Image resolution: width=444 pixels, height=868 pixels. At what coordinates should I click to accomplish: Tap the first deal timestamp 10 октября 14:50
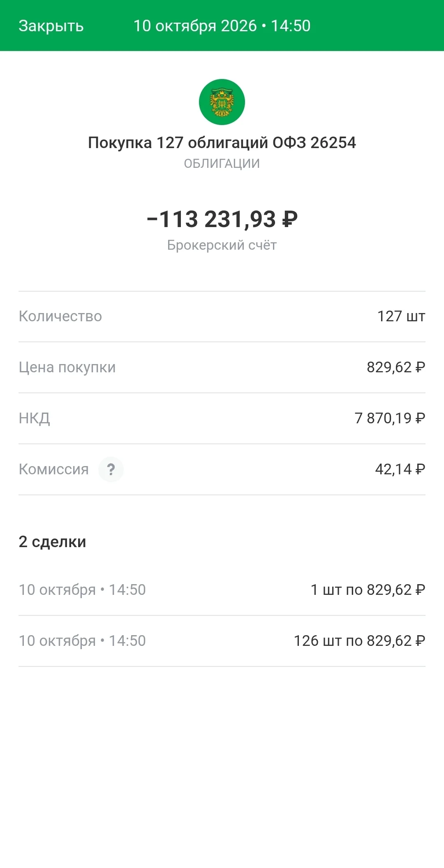click(82, 590)
